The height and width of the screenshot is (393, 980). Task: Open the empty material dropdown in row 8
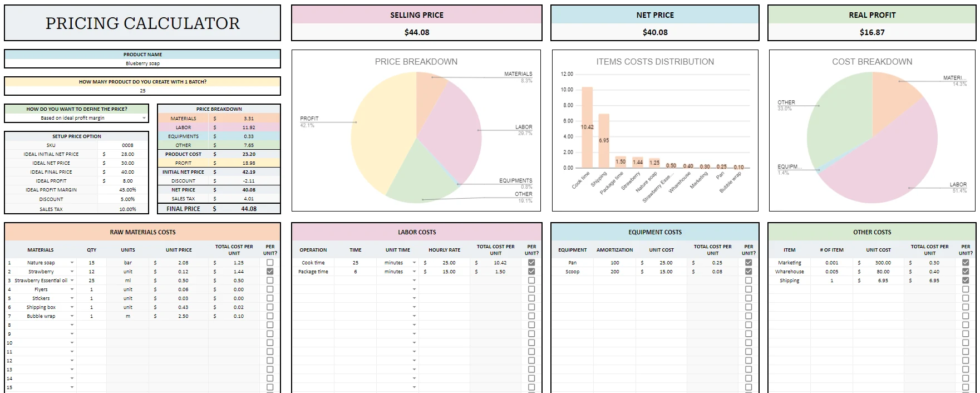pos(72,325)
